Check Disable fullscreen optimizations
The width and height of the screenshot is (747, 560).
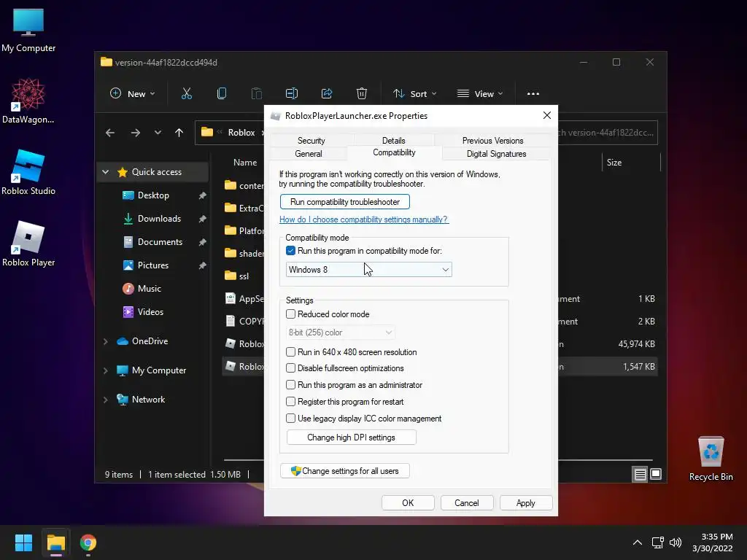(290, 368)
